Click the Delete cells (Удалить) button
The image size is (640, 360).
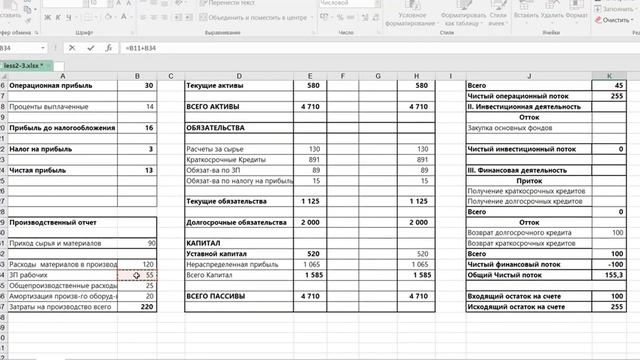coord(551,11)
